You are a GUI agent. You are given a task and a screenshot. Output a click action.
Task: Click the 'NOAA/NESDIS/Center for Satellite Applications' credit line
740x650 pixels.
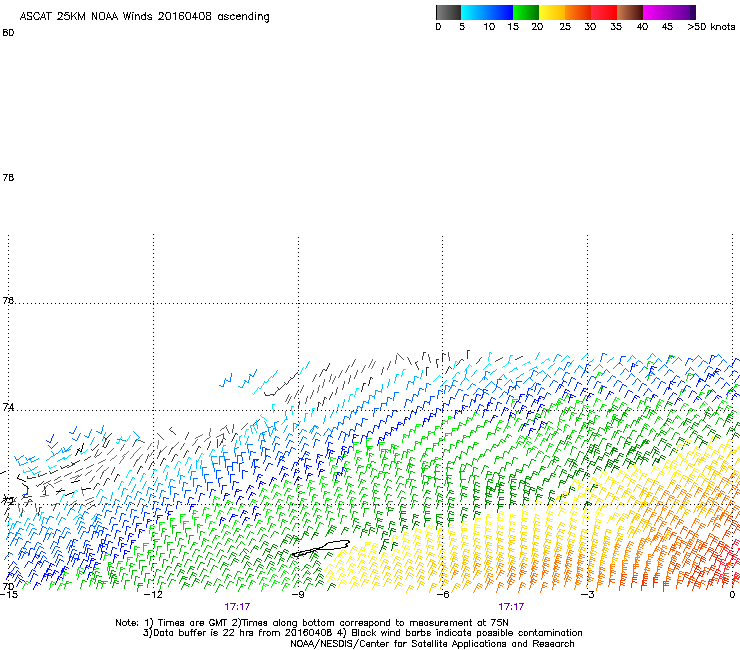point(432,644)
